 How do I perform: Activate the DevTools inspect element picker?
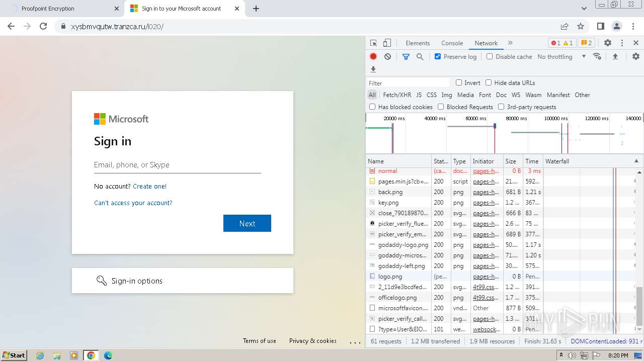tap(373, 43)
